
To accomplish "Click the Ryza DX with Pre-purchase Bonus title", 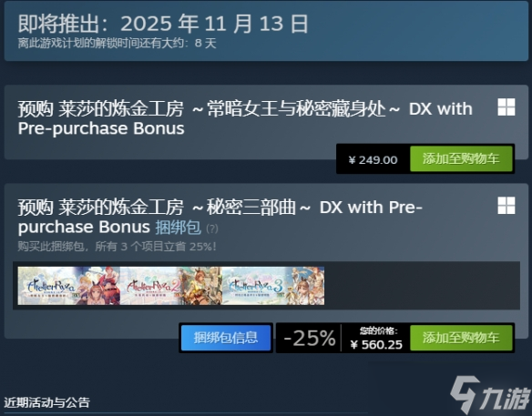I will coord(245,118).
